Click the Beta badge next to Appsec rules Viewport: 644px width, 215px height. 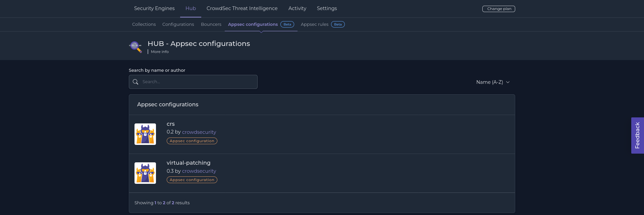[338, 24]
